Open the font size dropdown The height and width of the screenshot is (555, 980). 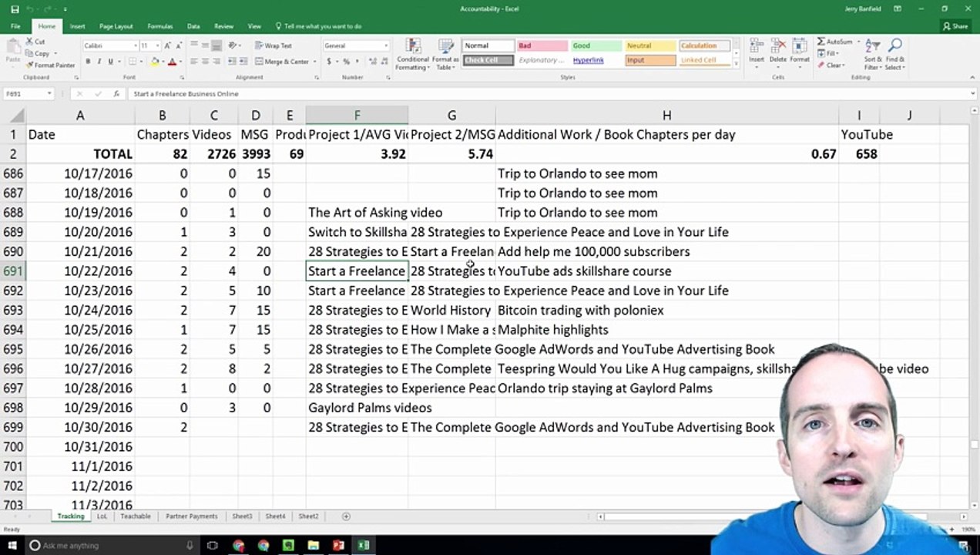[157, 45]
